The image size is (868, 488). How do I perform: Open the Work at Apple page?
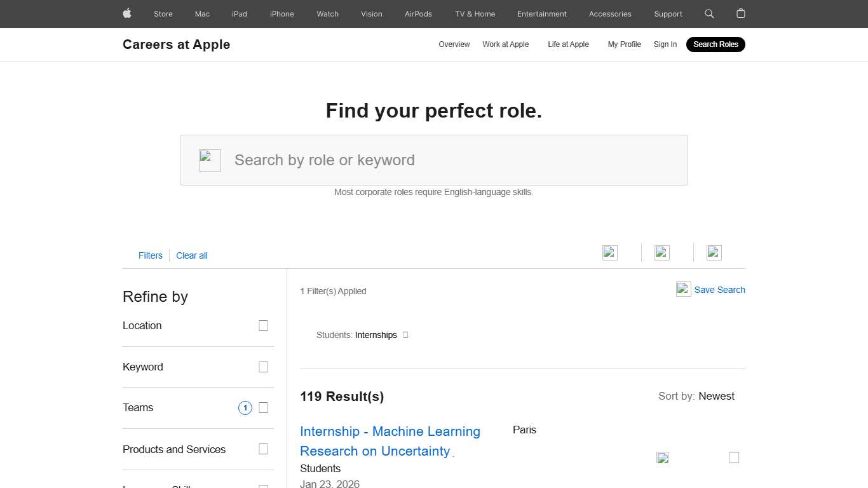(x=505, y=44)
